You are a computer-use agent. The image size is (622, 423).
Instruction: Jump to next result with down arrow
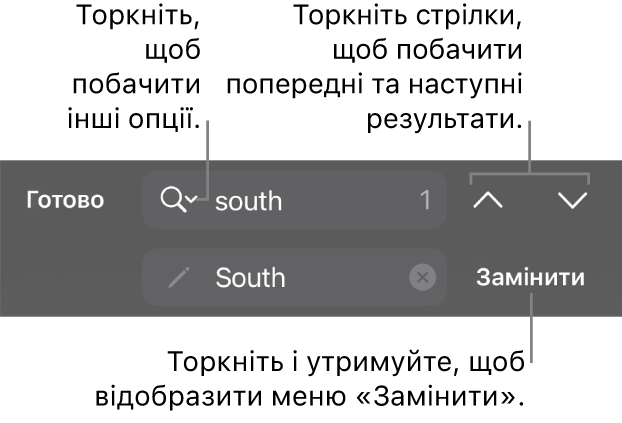(x=572, y=200)
